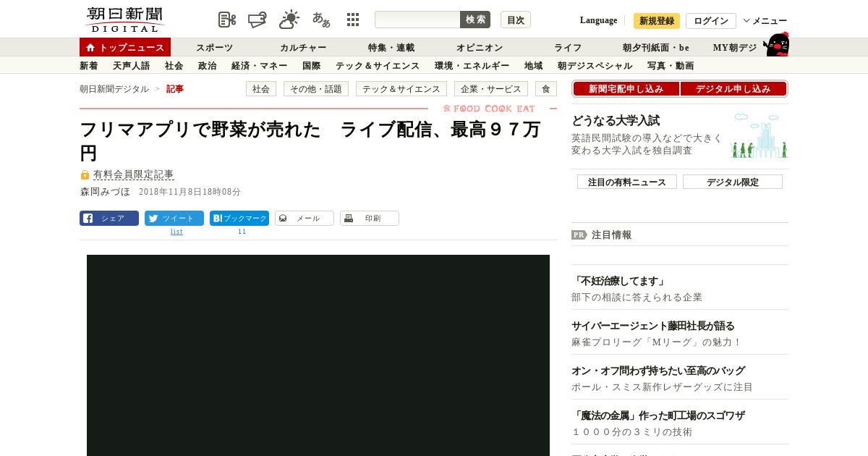
Task: Expand the メニュー dropdown
Action: coord(765,21)
